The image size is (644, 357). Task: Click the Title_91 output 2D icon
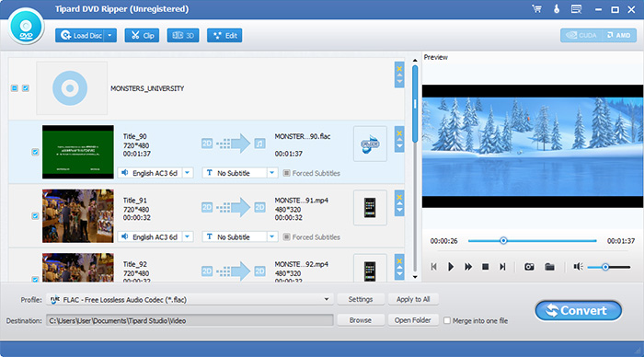coord(259,207)
